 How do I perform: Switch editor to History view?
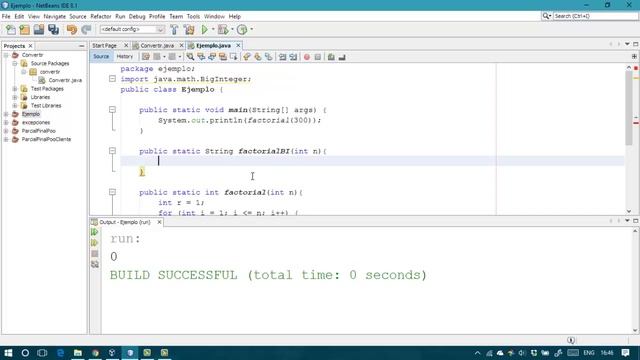pos(124,57)
